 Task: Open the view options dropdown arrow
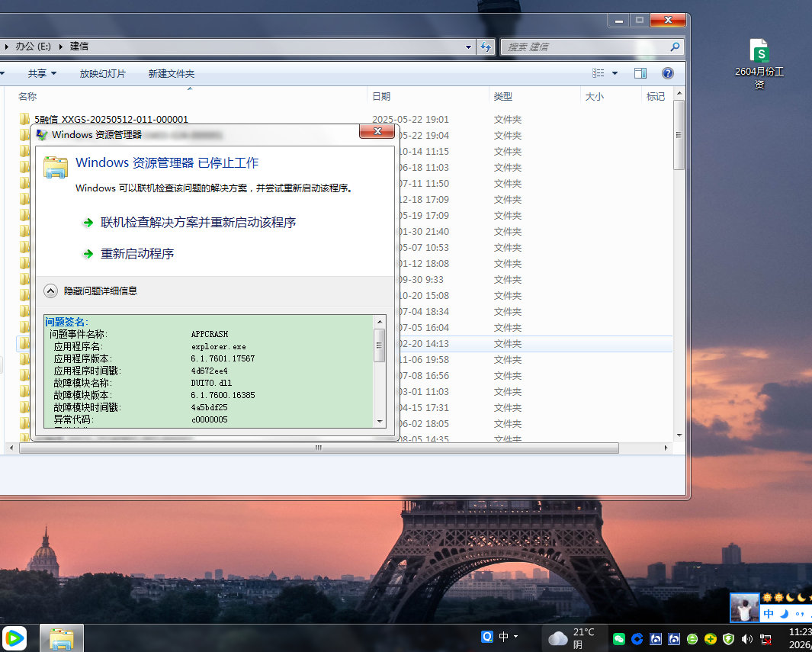[x=615, y=73]
